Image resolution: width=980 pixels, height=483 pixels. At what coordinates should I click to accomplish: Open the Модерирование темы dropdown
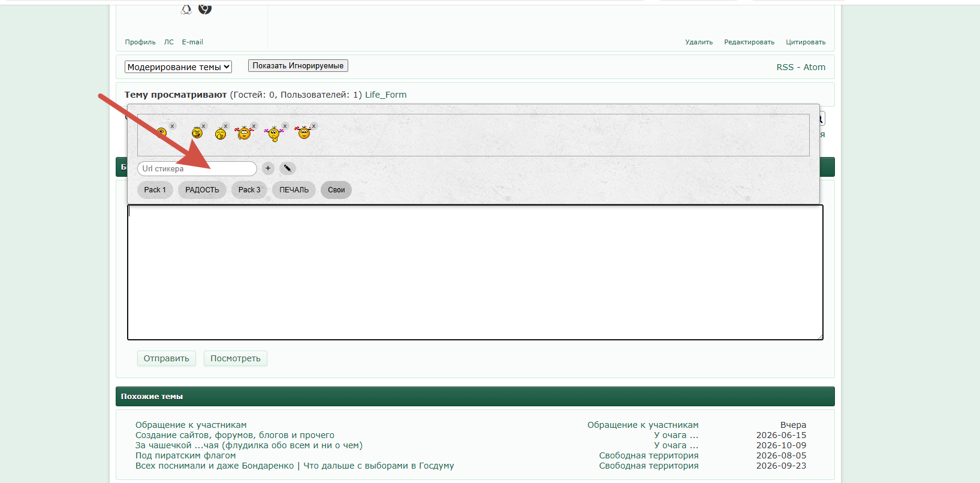pos(178,67)
